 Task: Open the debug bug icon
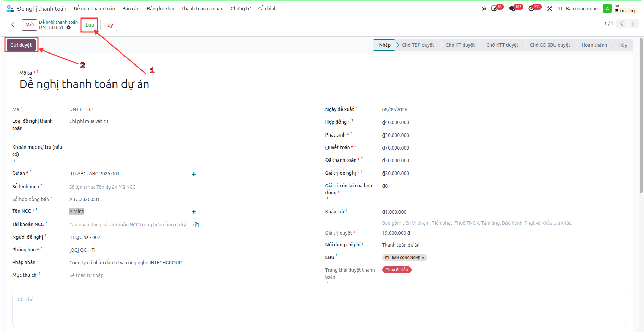click(484, 9)
